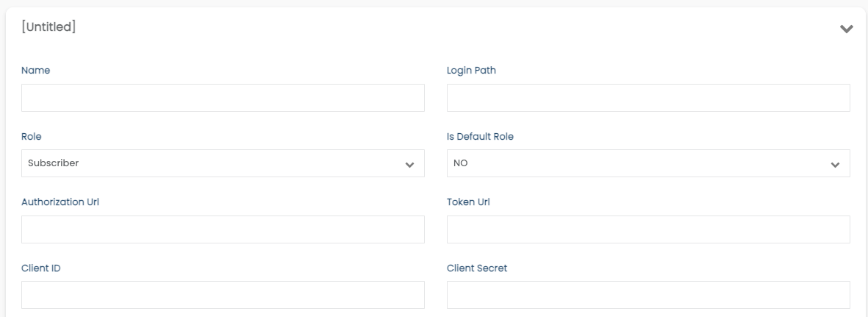Click the [Untitled] panel title
Screen dimensions: 868x317
pyautogui.click(x=49, y=26)
